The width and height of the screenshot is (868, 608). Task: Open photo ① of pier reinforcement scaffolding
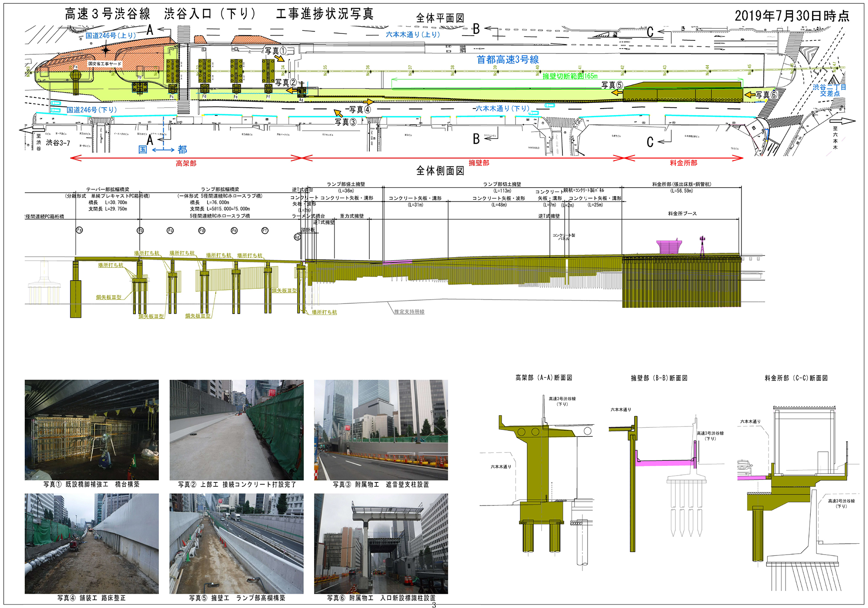[x=92, y=430]
